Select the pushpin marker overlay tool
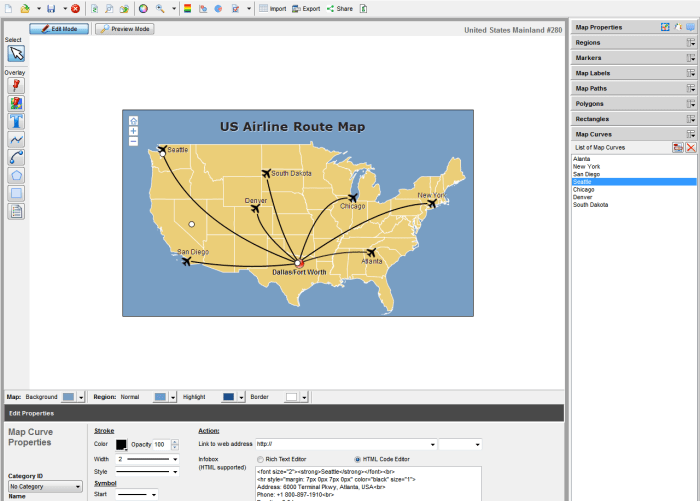 pos(16,86)
